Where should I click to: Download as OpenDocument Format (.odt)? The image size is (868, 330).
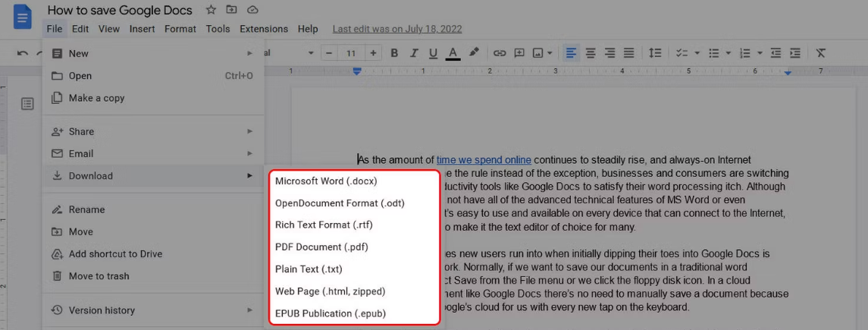pyautogui.click(x=354, y=203)
